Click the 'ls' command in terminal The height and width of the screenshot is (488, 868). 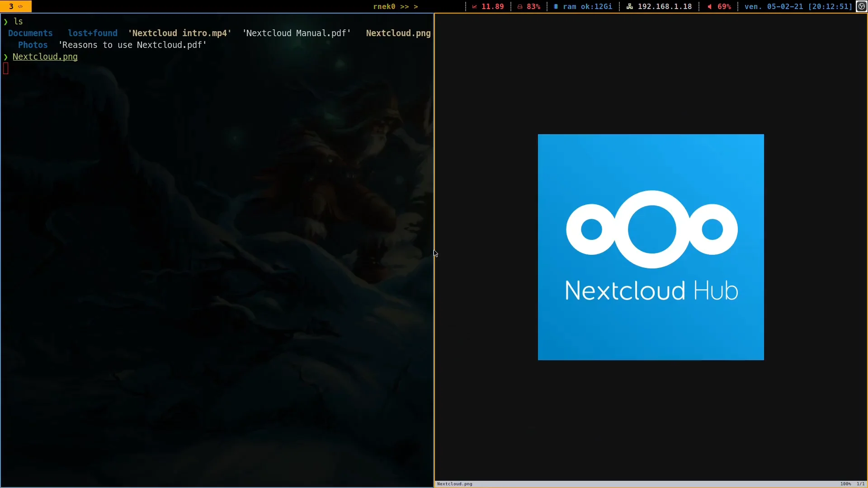click(x=18, y=21)
